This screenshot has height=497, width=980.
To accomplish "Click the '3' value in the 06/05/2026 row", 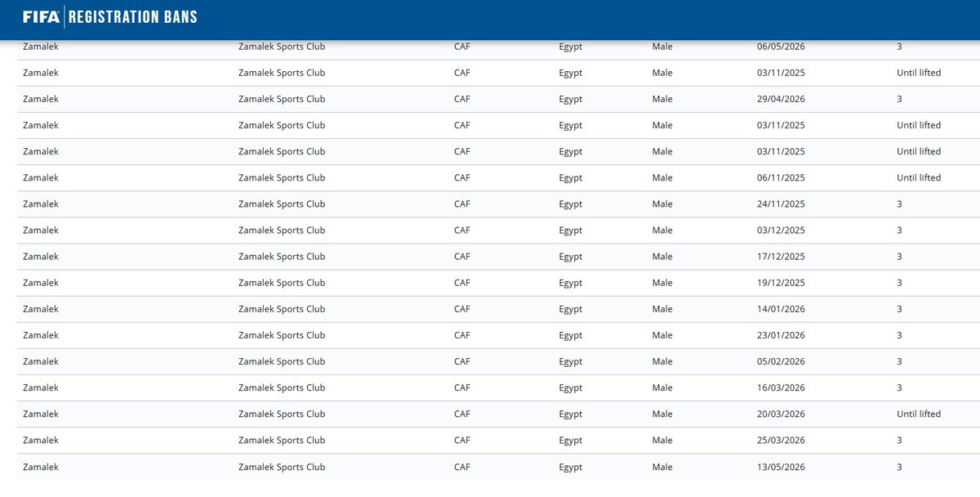I will (899, 47).
